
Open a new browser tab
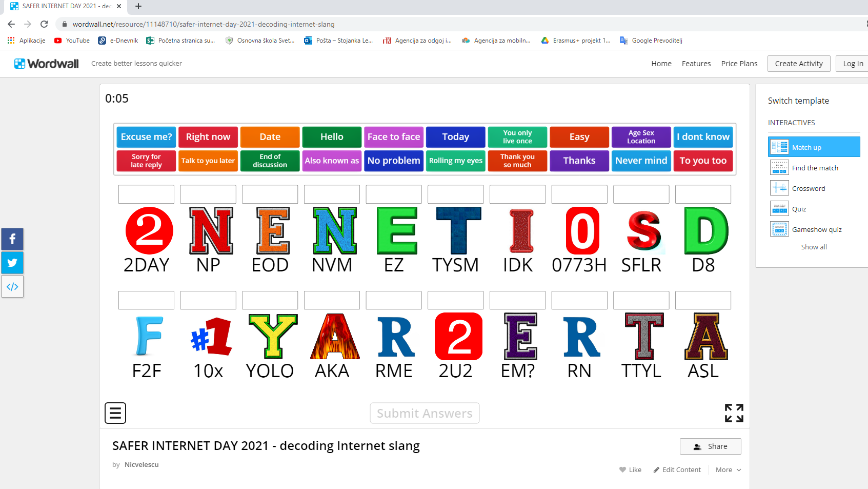pyautogui.click(x=138, y=6)
